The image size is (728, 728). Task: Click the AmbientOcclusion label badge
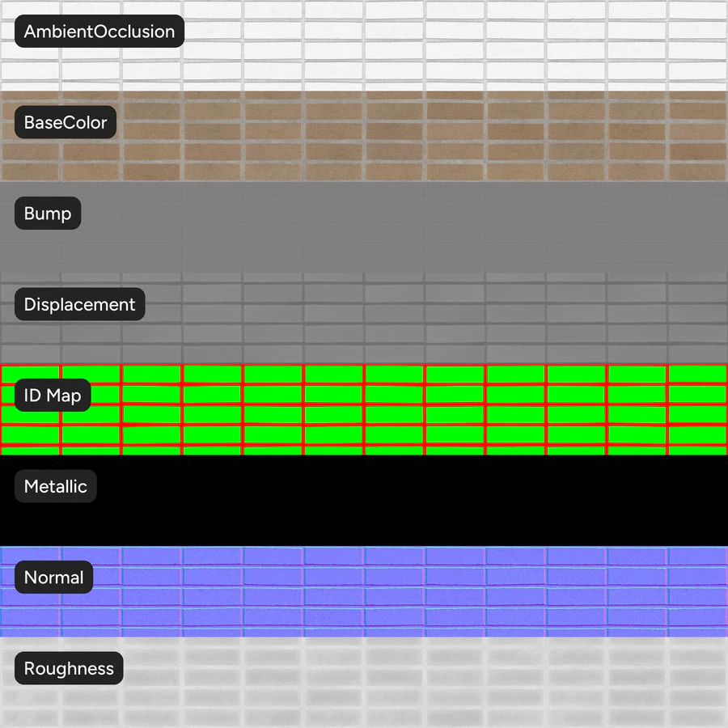coord(99,31)
